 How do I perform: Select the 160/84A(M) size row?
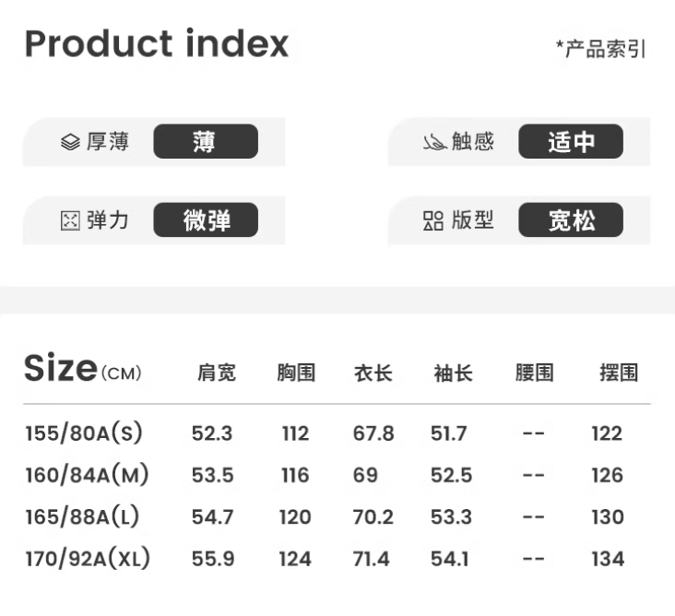click(x=87, y=475)
